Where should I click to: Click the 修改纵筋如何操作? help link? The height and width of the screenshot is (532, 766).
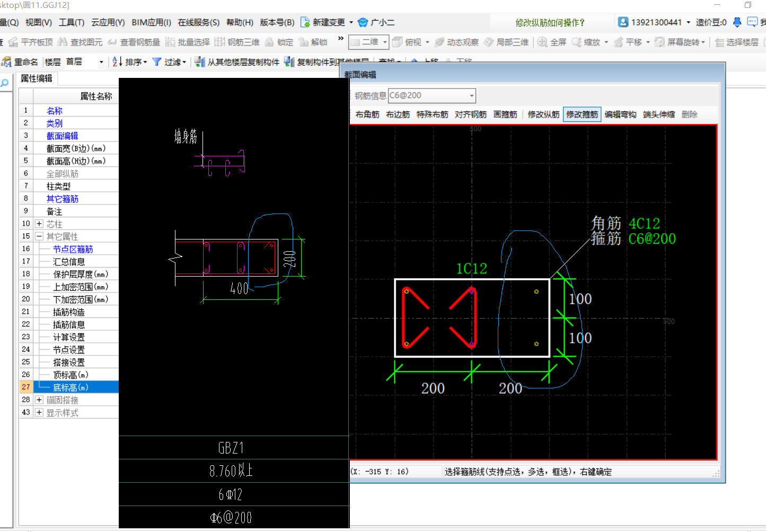click(550, 23)
